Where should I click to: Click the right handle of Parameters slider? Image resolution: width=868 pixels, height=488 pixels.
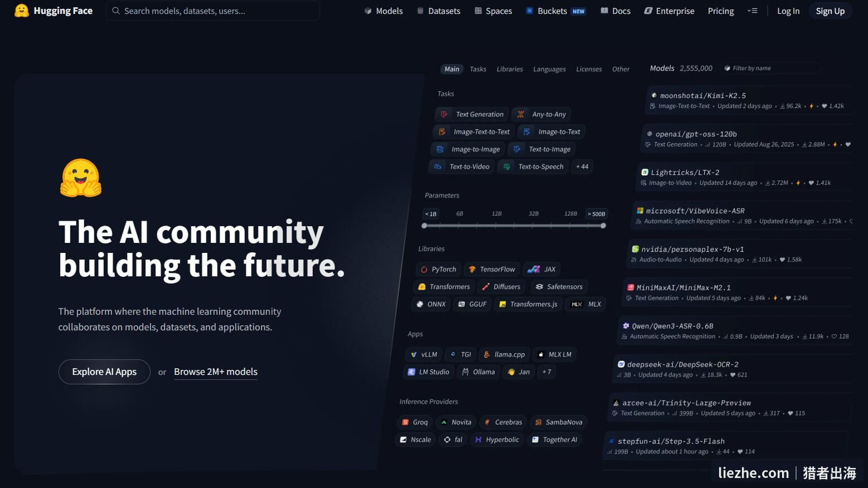[x=603, y=226]
